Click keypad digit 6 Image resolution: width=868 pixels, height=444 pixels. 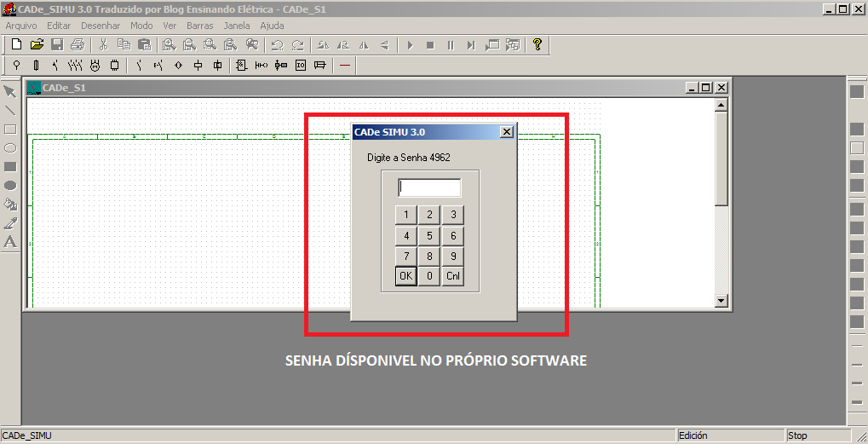tap(453, 236)
